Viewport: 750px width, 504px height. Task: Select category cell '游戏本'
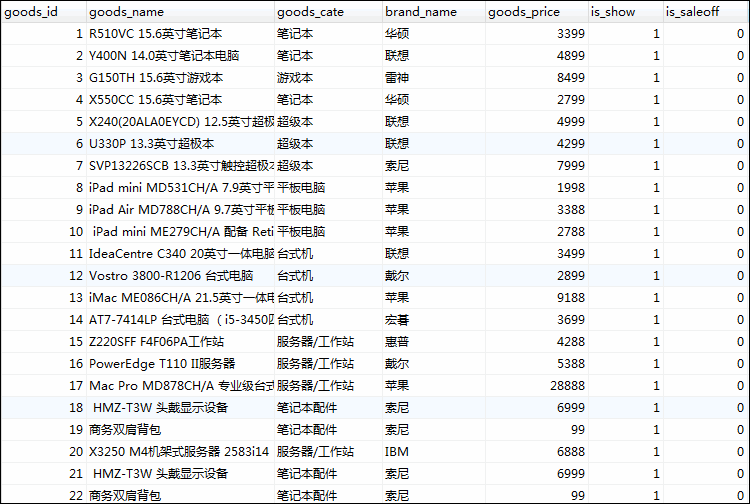(x=329, y=78)
